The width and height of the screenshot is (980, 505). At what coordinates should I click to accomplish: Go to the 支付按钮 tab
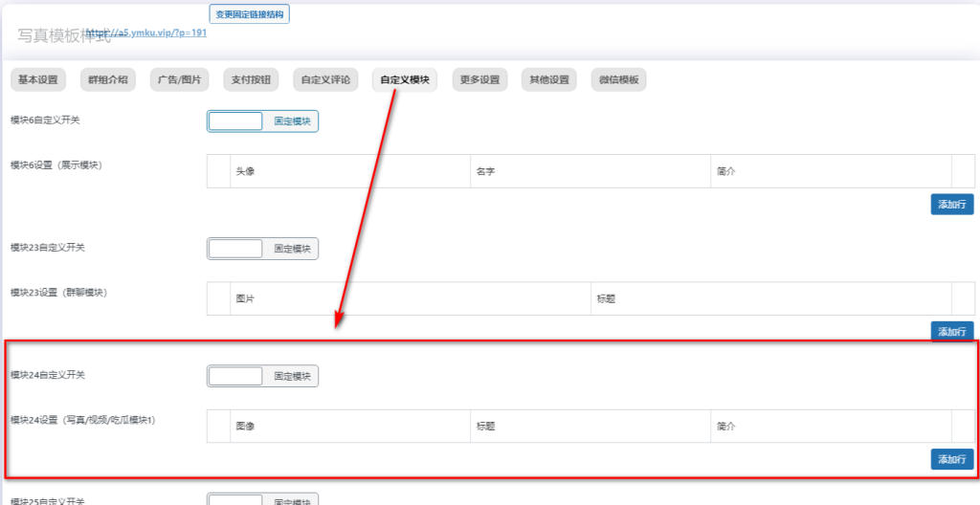click(x=252, y=80)
